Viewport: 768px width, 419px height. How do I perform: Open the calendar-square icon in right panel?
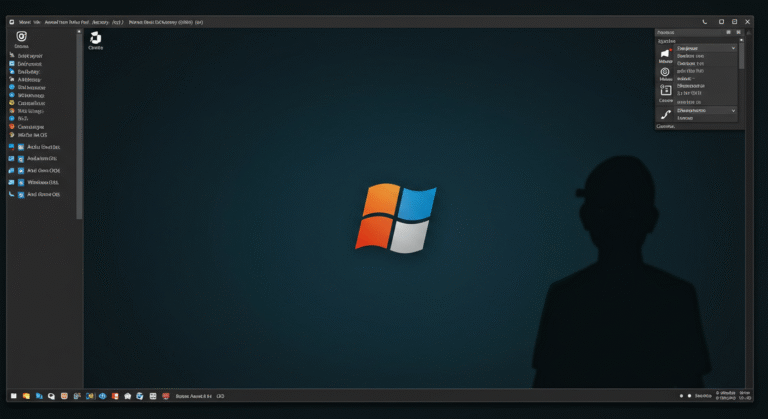tap(665, 90)
